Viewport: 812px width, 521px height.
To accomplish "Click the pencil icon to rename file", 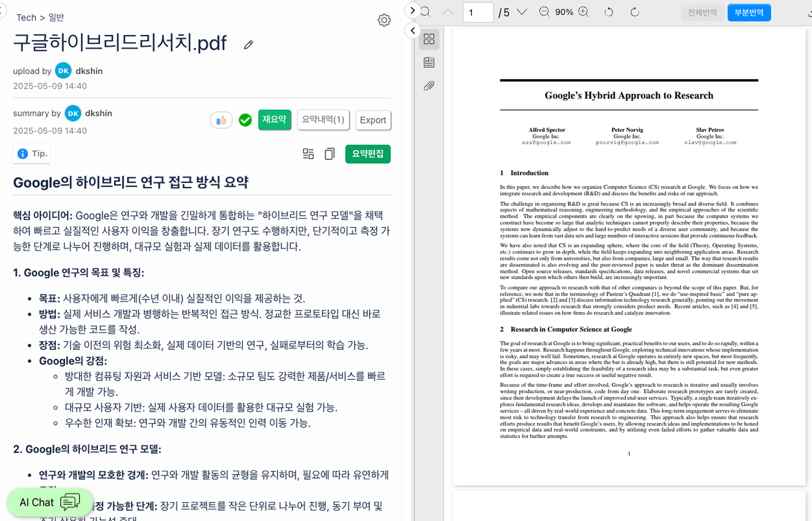I will coord(248,45).
